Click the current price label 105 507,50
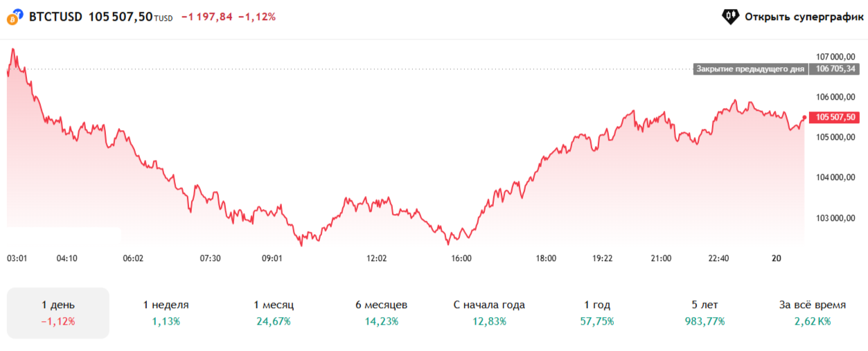This screenshot has width=868, height=351. pos(837,117)
